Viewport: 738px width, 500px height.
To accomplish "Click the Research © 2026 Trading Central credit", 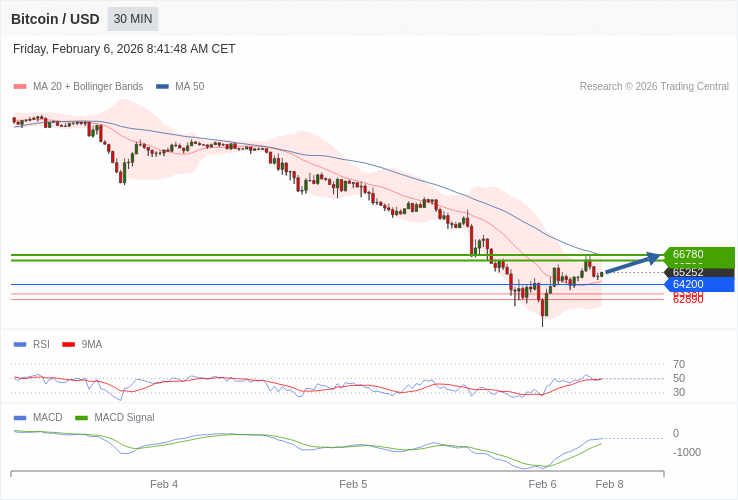I will tap(654, 87).
